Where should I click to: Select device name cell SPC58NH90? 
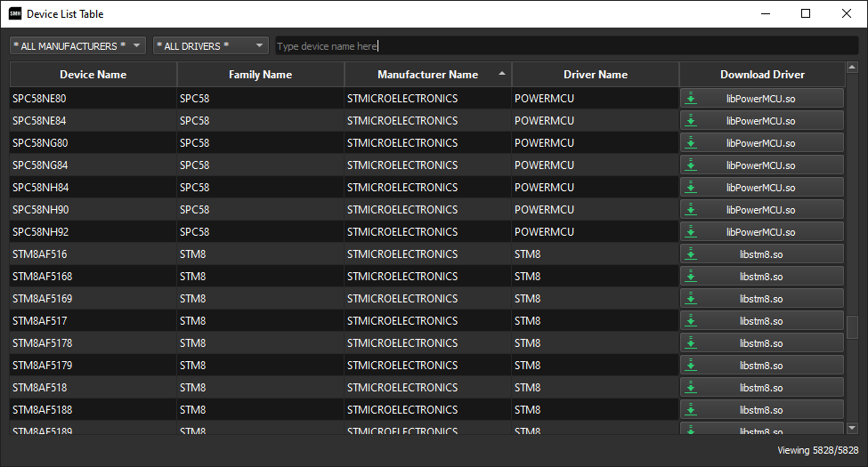pos(93,210)
